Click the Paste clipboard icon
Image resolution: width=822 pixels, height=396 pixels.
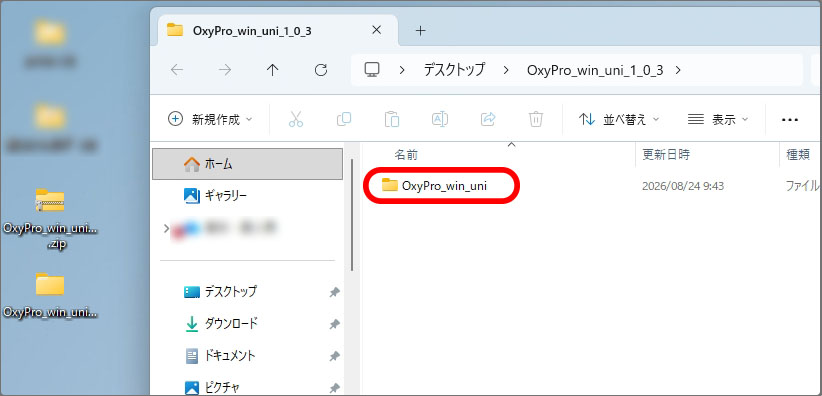[x=392, y=120]
